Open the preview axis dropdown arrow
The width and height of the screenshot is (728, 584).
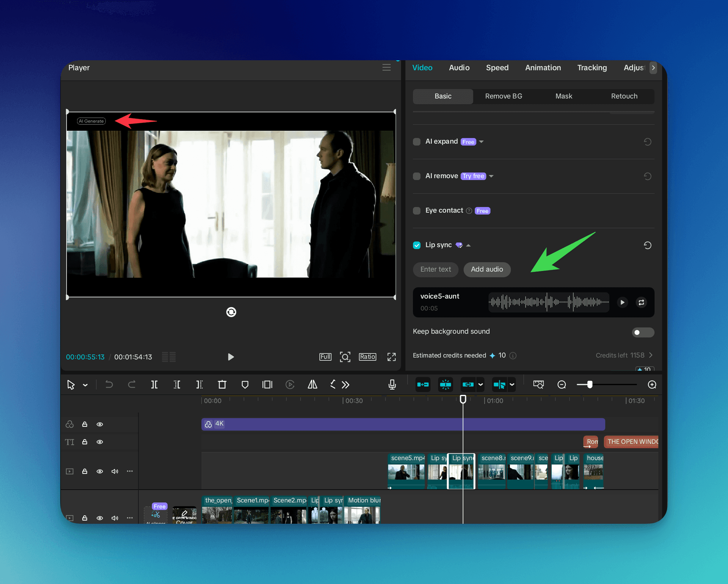[512, 385]
